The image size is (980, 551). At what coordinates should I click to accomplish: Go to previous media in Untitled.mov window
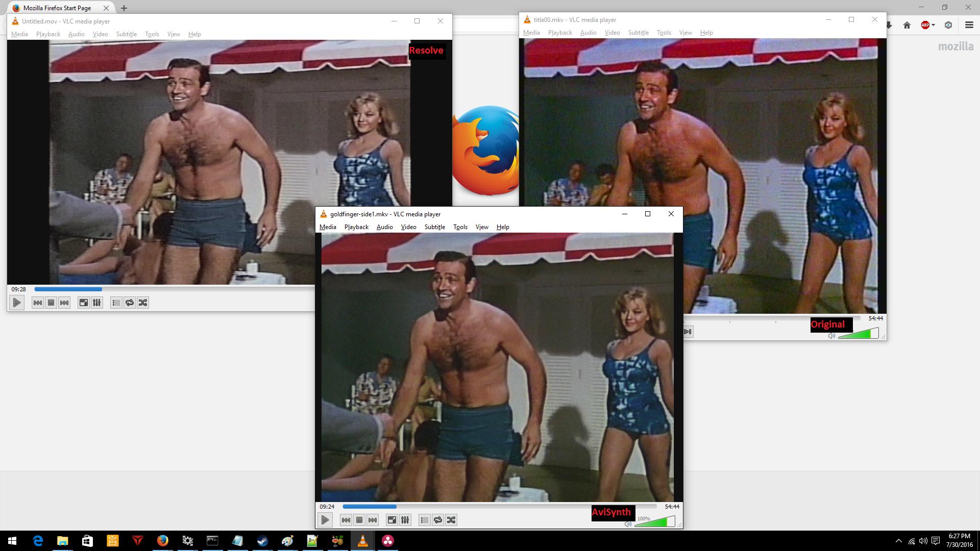pos(37,303)
